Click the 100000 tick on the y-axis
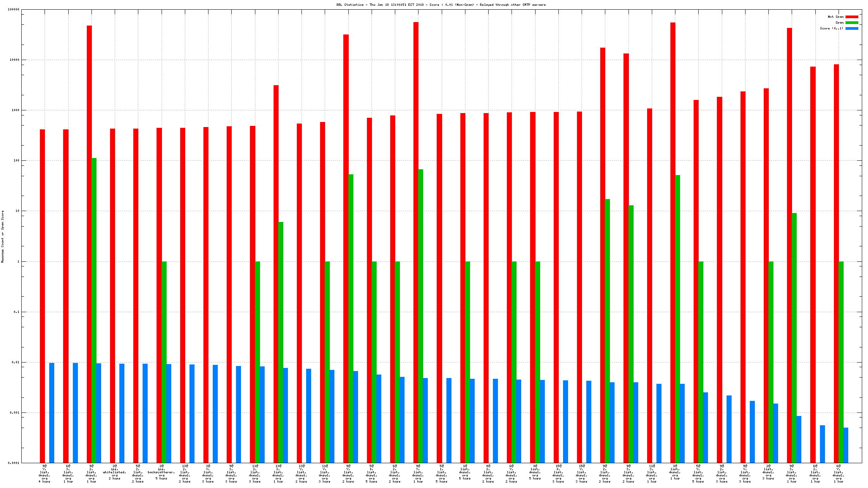This screenshot has height=488, width=868. click(13, 9)
